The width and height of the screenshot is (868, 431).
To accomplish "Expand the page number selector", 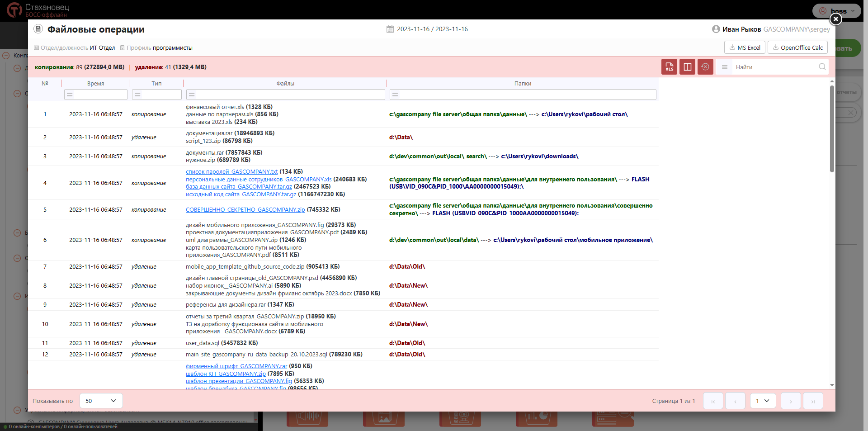I will tap(763, 401).
